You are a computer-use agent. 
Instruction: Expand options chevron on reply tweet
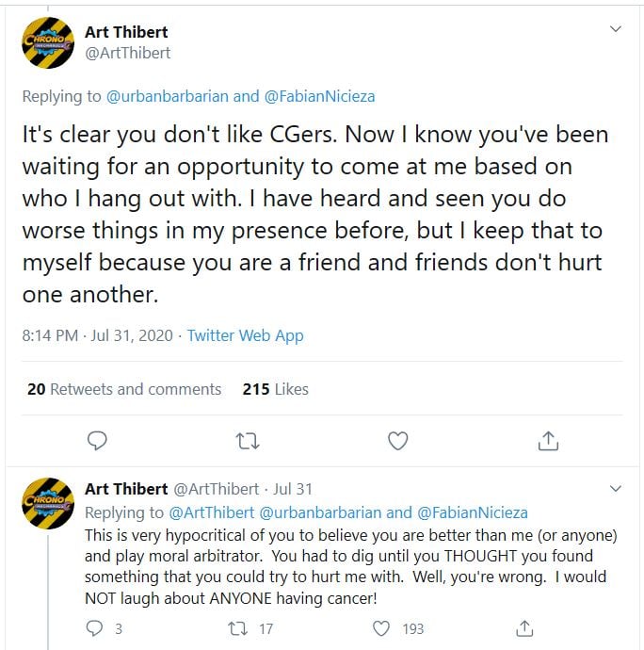(x=616, y=489)
